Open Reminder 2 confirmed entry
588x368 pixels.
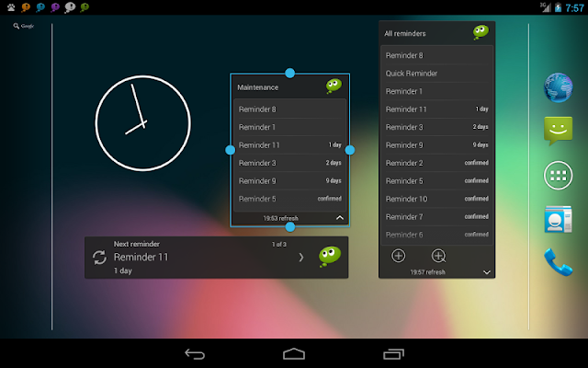pos(436,163)
